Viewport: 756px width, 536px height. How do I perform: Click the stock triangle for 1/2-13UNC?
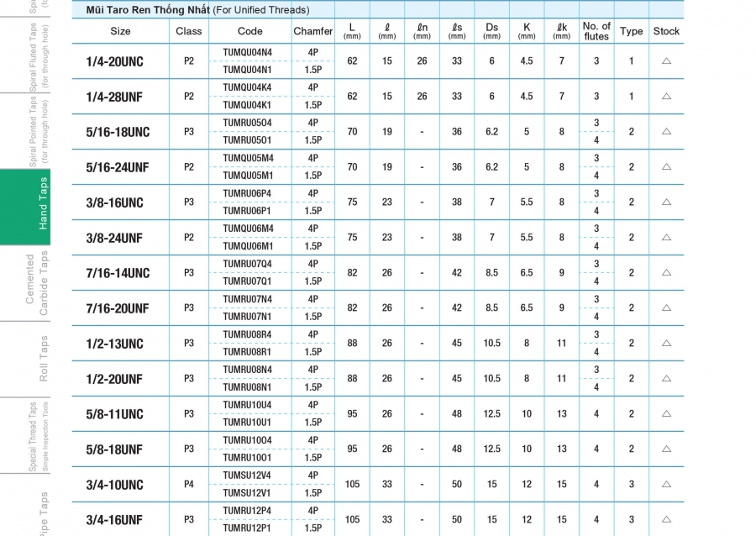click(x=666, y=343)
